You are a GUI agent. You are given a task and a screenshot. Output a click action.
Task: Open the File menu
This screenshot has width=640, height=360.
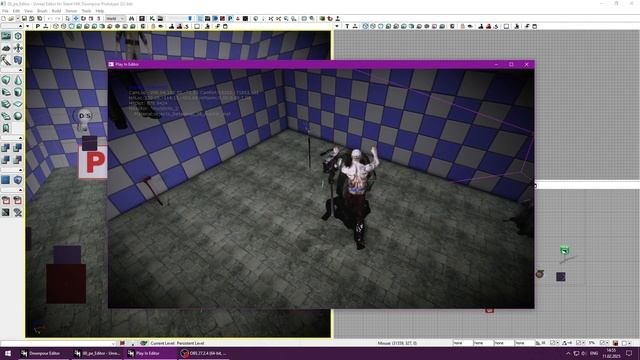[5, 11]
